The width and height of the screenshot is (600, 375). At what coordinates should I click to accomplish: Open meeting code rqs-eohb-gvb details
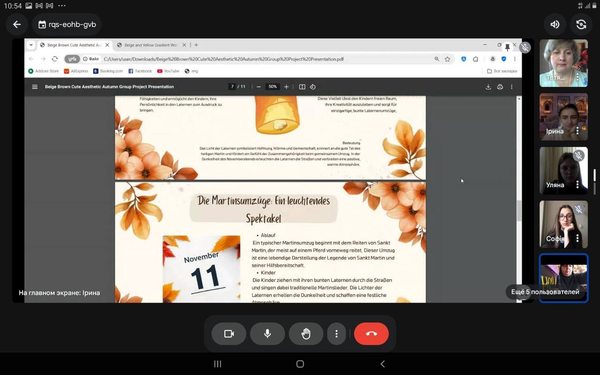click(x=67, y=24)
